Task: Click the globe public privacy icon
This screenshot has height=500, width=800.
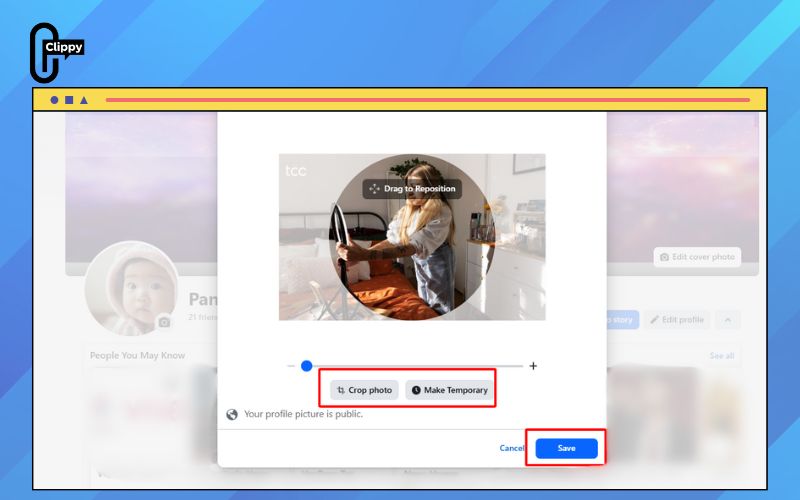Action: coord(232,414)
